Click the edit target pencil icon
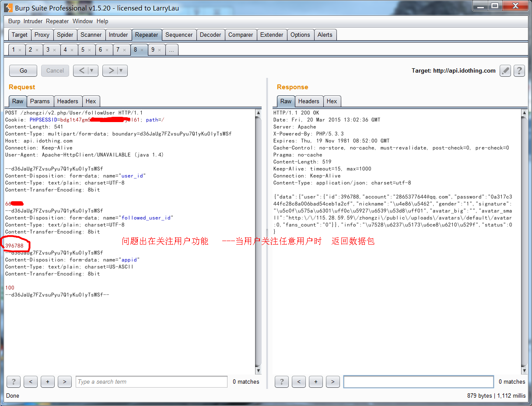532x406 pixels. point(505,70)
